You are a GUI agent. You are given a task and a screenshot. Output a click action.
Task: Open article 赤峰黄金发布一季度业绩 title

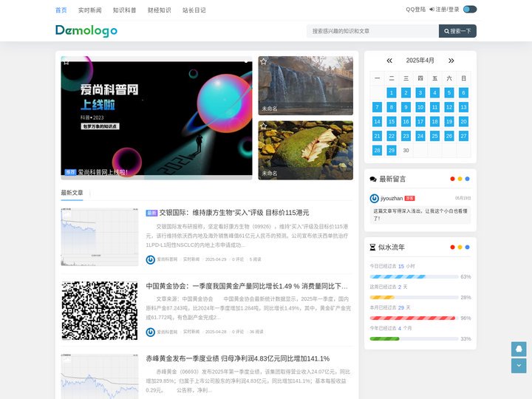(237, 358)
